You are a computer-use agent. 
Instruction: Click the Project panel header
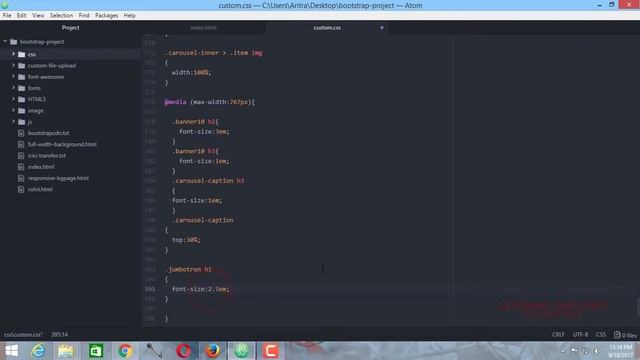(70, 28)
